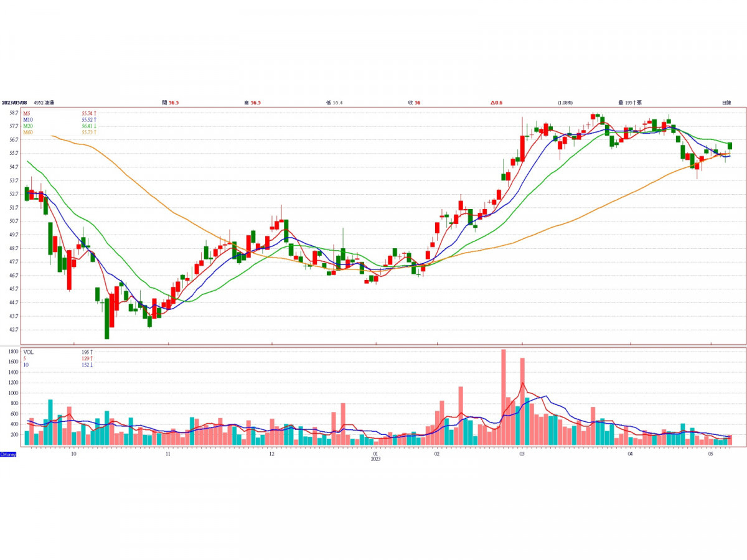Click the 日線 daily chart label
Viewport: 747px width, 560px height.
coord(726,103)
